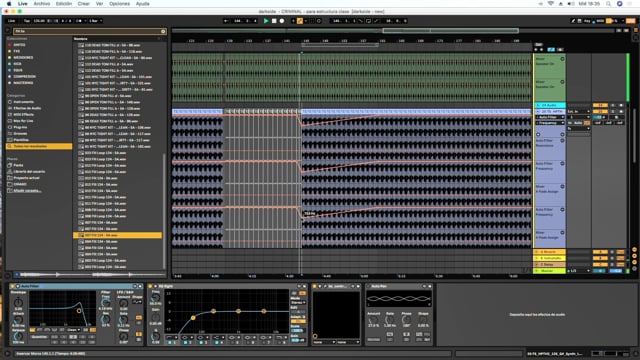
Task: Open the Opciones menu
Action: point(119,4)
